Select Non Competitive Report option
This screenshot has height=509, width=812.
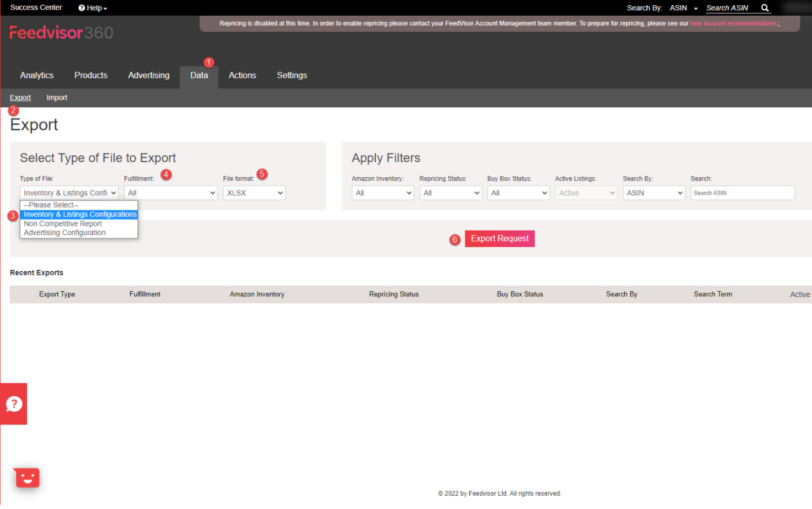(x=63, y=224)
